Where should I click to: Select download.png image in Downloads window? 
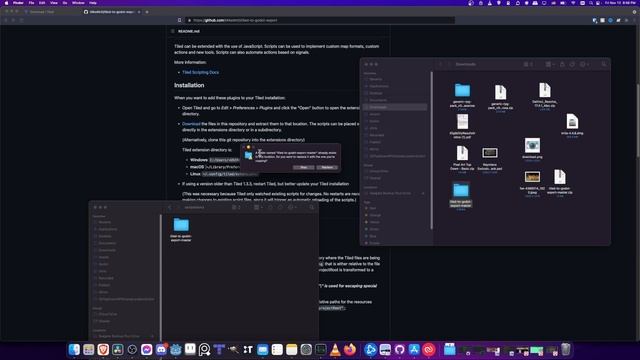click(x=532, y=148)
